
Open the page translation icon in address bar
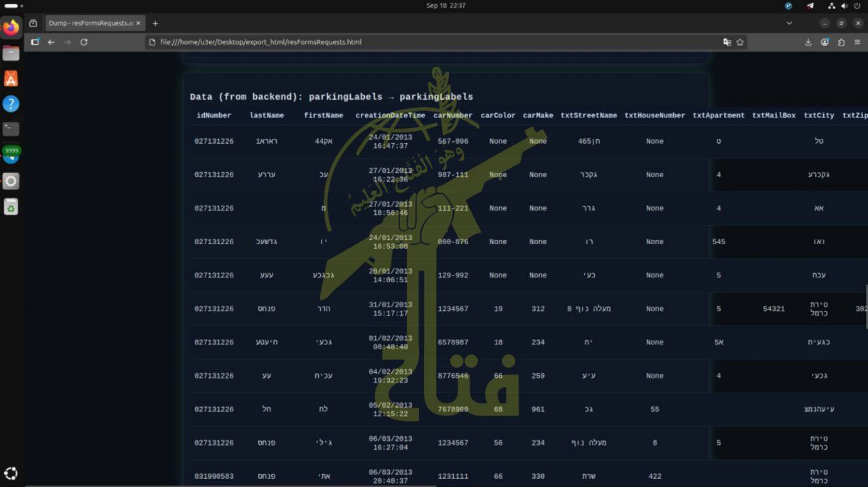[x=727, y=42]
